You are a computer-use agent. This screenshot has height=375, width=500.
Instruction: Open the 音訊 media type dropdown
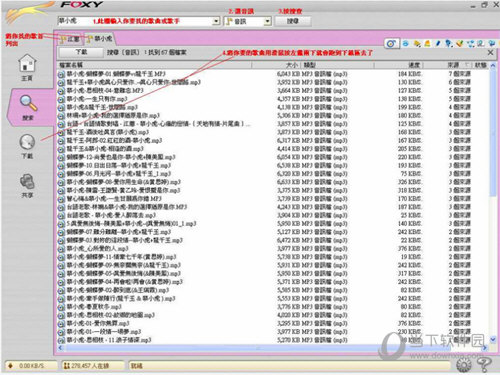[267, 21]
